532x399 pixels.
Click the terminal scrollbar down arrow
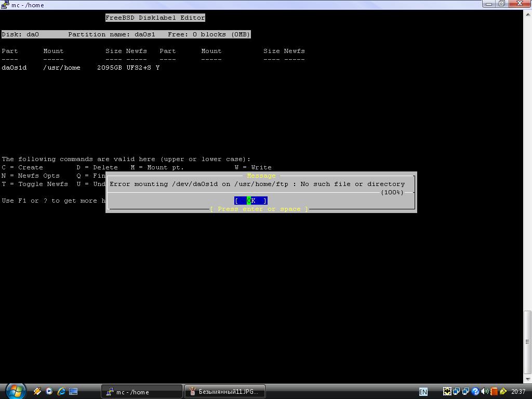coord(527,379)
